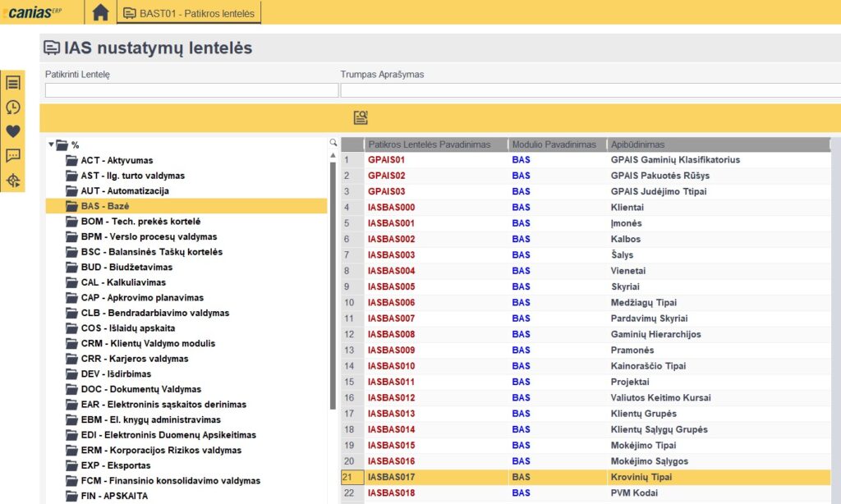Click the Trumpas Aprašymas input field

pyautogui.click(x=590, y=90)
